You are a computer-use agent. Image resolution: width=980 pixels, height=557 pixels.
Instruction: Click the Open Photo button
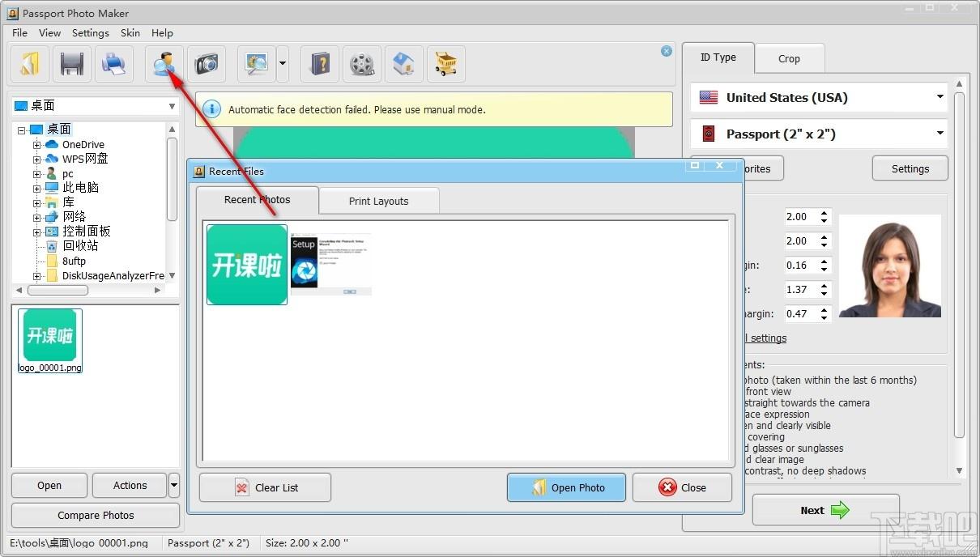(566, 487)
